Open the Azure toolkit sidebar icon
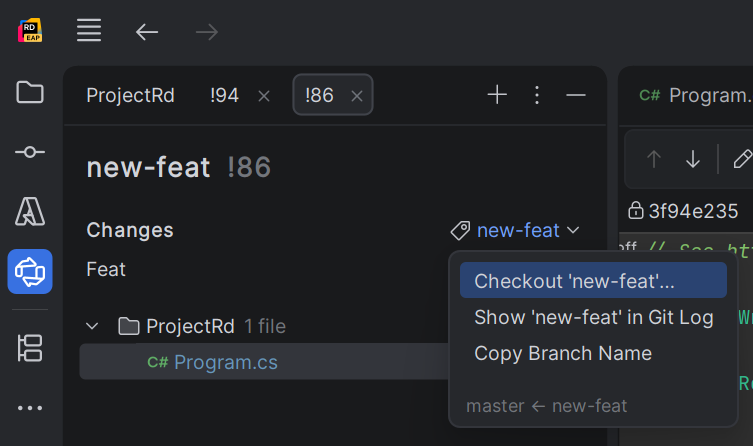 point(30,211)
